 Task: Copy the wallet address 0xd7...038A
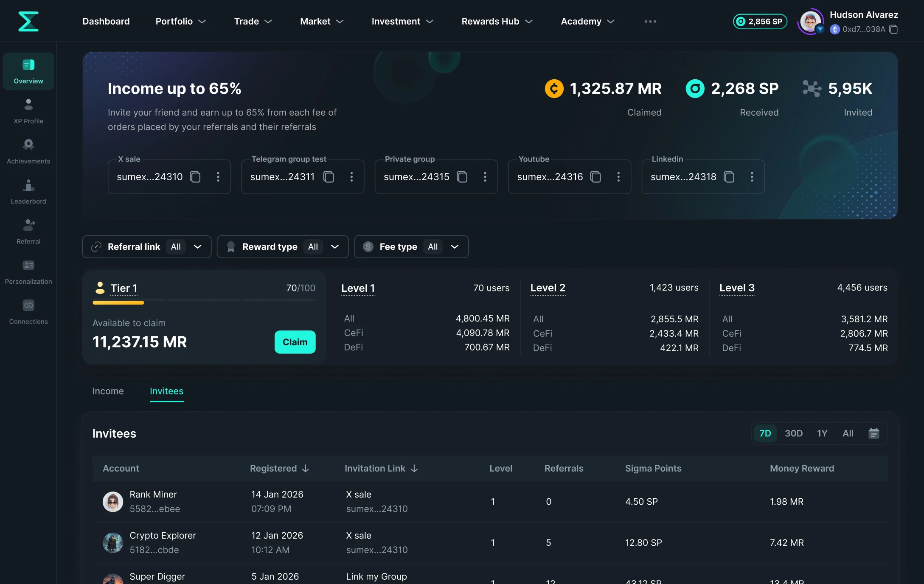coord(894,29)
